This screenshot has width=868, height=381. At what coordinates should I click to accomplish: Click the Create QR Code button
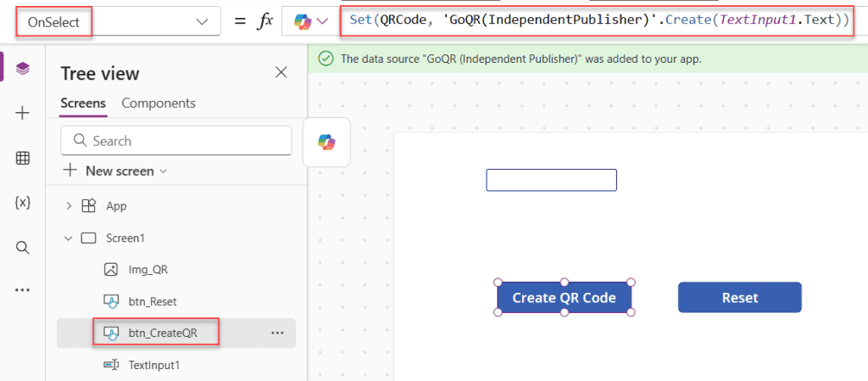point(564,297)
